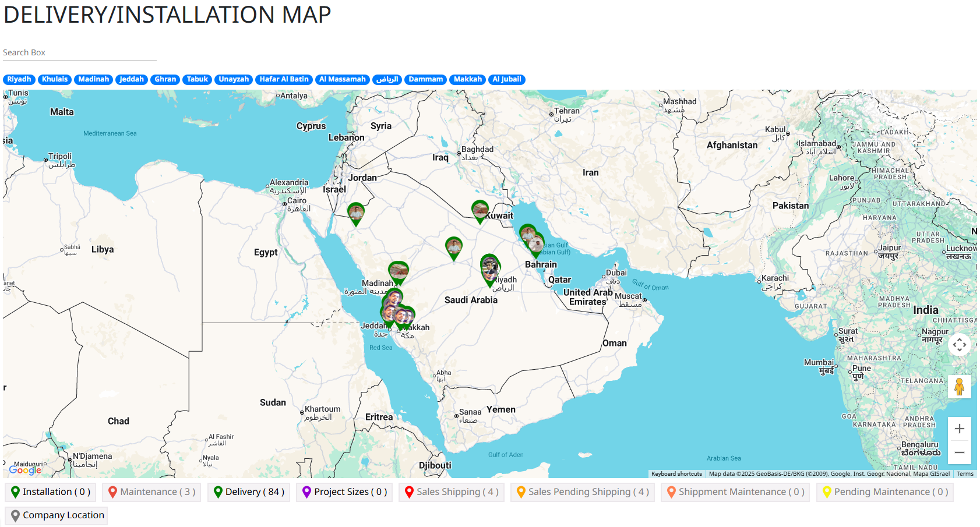Zoom out on the map

coord(959,452)
